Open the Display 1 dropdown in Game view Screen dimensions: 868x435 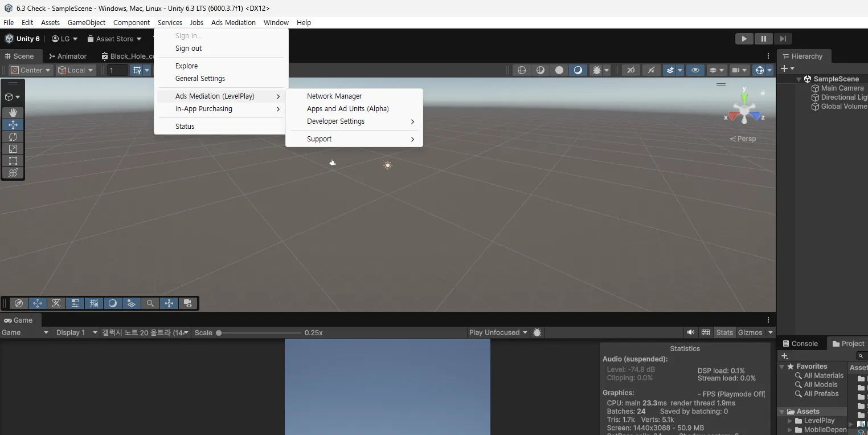click(77, 332)
